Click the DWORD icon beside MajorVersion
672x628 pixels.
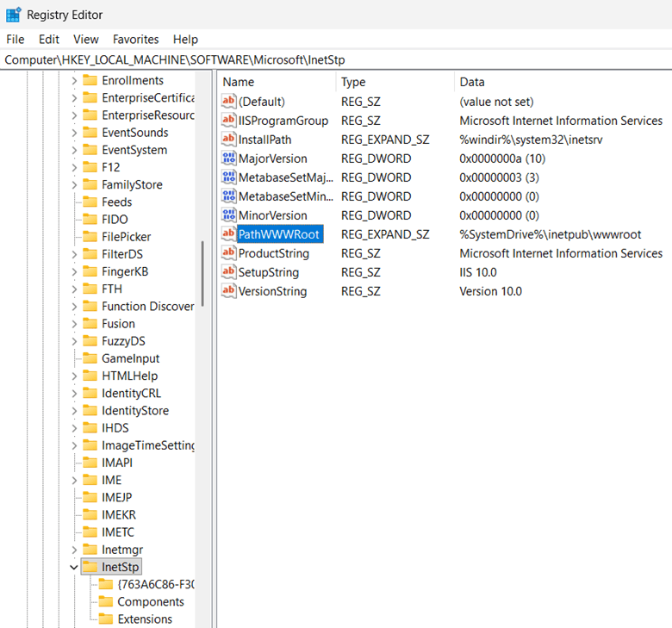pos(228,159)
